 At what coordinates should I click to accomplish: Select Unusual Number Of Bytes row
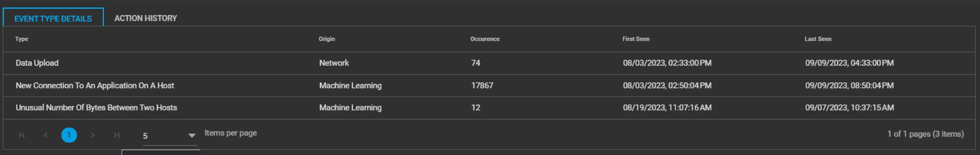[489, 108]
